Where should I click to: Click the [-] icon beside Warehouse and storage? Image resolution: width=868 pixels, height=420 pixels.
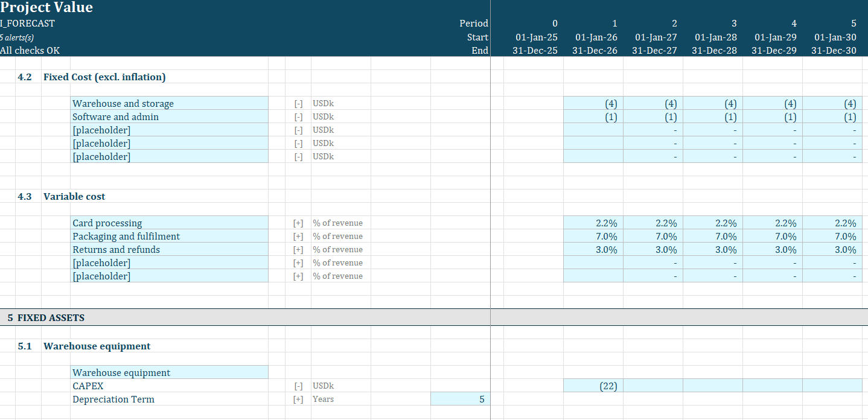(x=298, y=103)
